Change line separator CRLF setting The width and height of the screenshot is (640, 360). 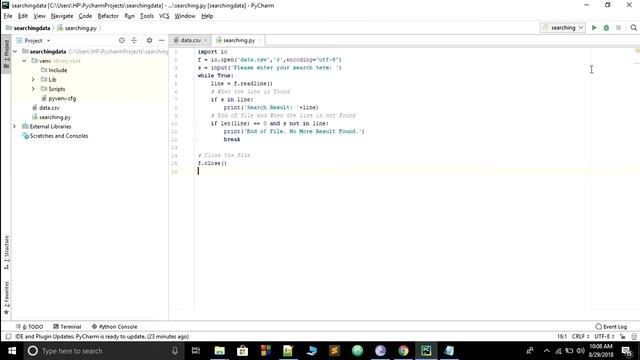coord(580,337)
